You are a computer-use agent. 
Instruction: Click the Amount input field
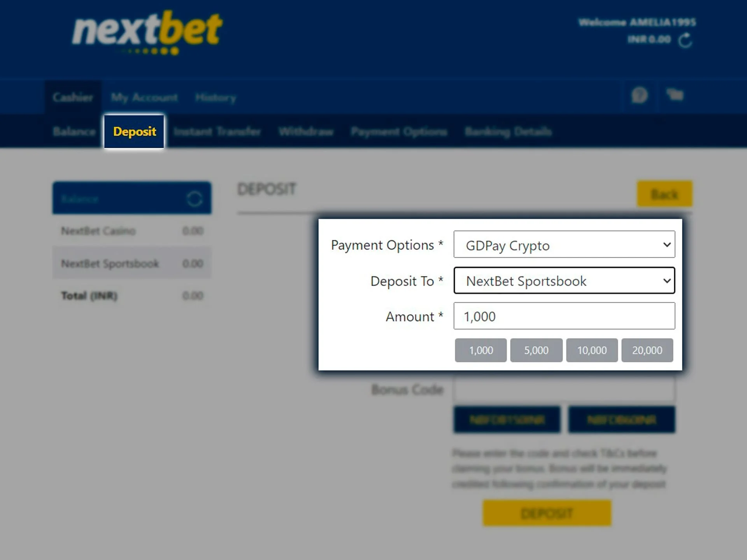(565, 317)
